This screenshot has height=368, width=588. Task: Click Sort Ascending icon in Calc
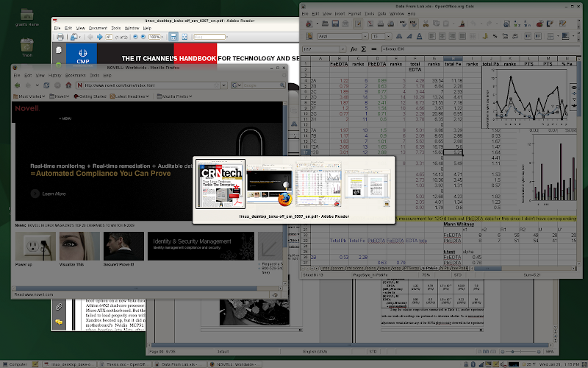[517, 24]
